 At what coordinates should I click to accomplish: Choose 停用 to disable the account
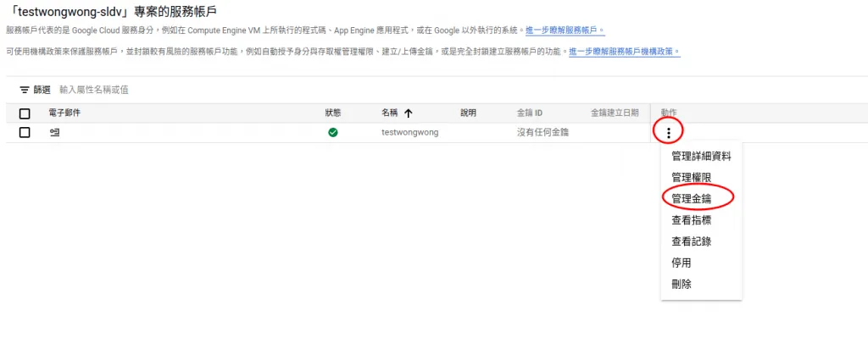pos(682,263)
